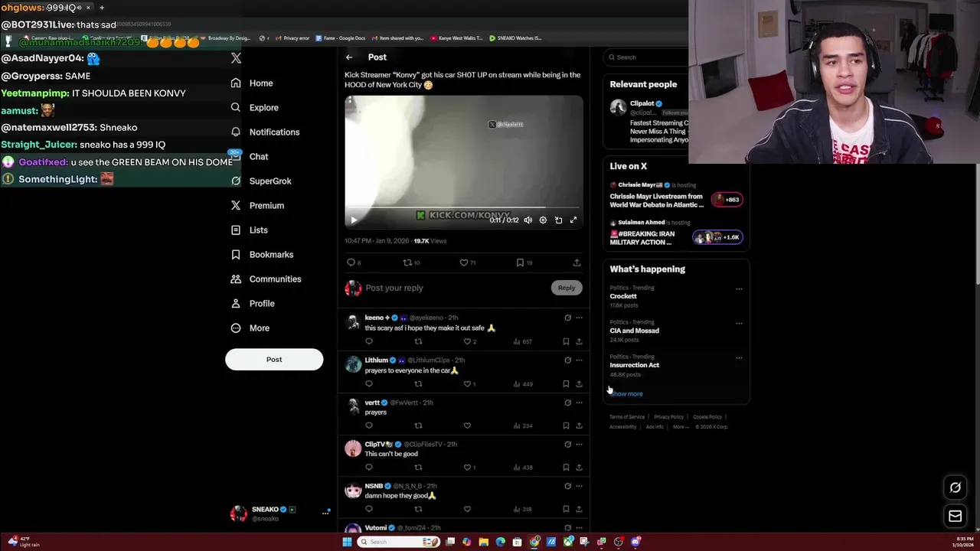The height and width of the screenshot is (551, 980).
Task: Reply icon on main post
Action: click(351, 262)
